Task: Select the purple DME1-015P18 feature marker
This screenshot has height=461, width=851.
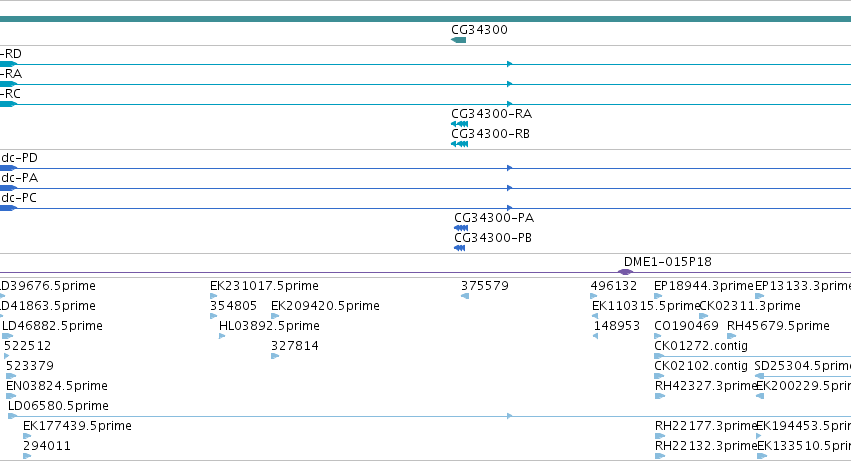Action: pos(625,272)
